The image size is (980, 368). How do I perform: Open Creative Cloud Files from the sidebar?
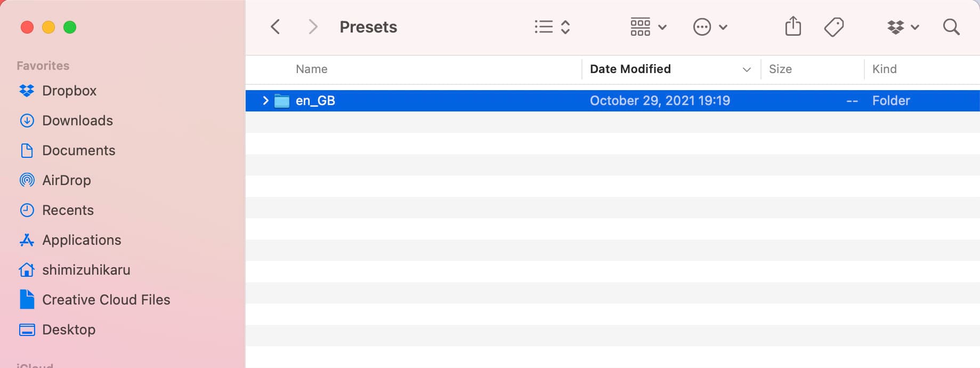(x=106, y=300)
